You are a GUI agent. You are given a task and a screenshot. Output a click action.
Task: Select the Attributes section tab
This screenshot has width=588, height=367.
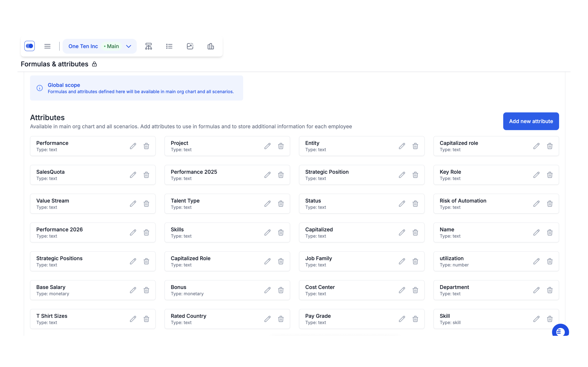click(47, 117)
